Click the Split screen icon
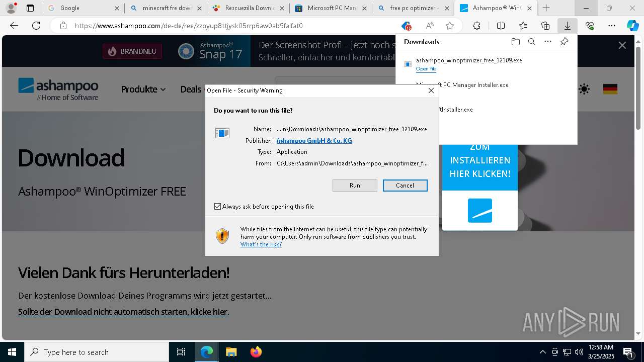This screenshot has width=644, height=362. pos(501,26)
